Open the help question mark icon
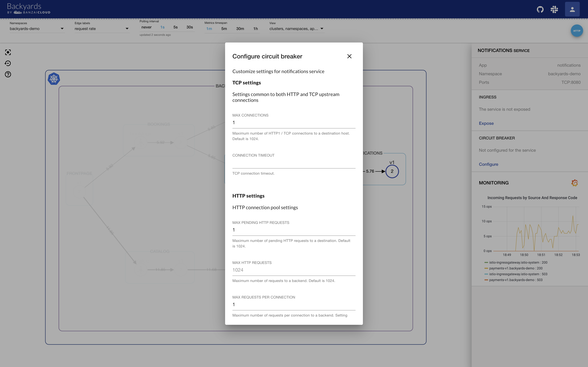 point(8,74)
